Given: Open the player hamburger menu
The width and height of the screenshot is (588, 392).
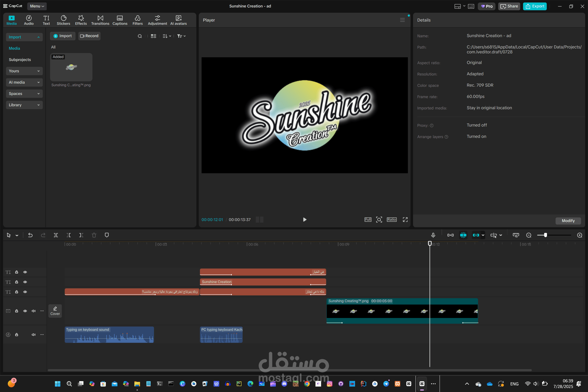Looking at the screenshot, I should [x=402, y=20].
